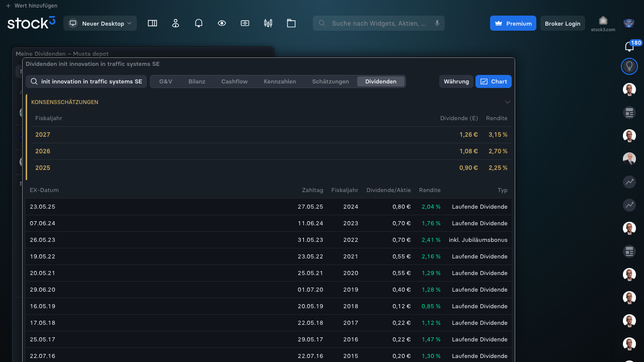Open the layout columns icon in toolbar

pos(152,23)
